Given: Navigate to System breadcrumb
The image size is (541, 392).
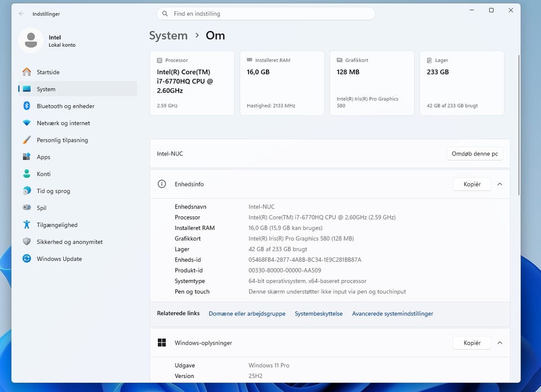Looking at the screenshot, I should click(x=168, y=35).
